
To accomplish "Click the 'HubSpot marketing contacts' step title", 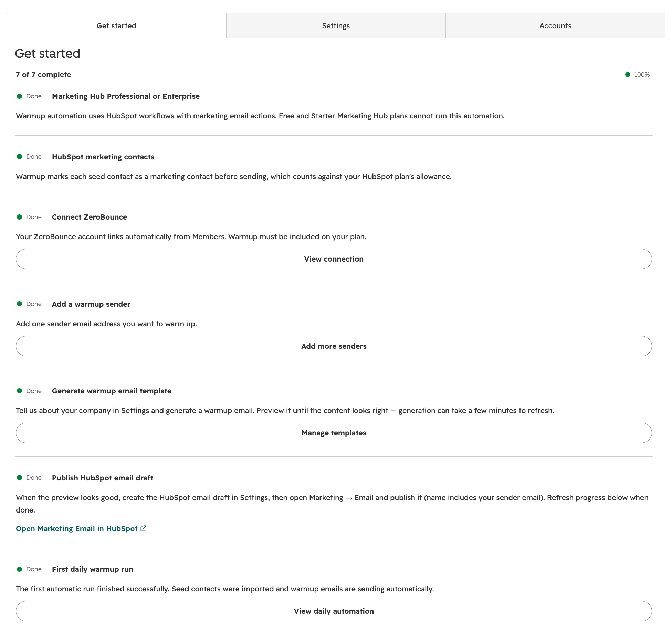I will click(x=103, y=157).
